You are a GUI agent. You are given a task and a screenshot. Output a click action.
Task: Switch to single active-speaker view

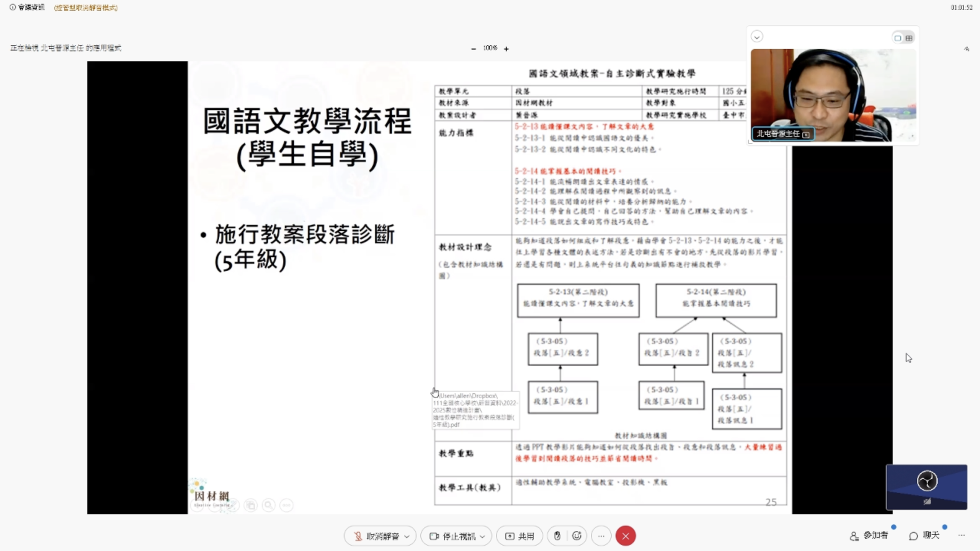point(898,38)
